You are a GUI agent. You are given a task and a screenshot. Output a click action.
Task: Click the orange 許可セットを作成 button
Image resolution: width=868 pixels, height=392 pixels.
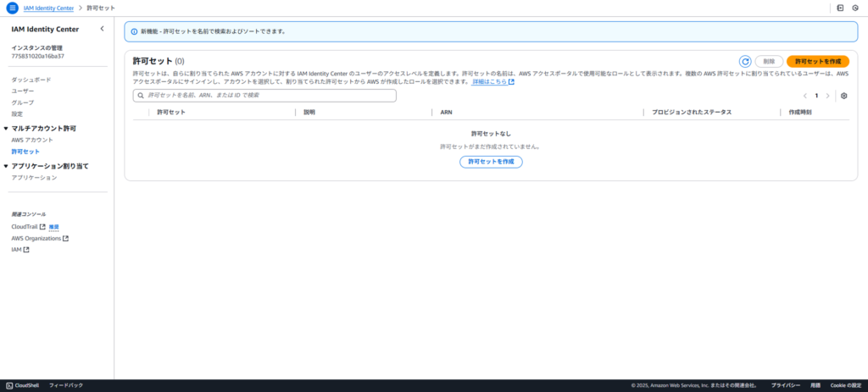[x=818, y=61]
